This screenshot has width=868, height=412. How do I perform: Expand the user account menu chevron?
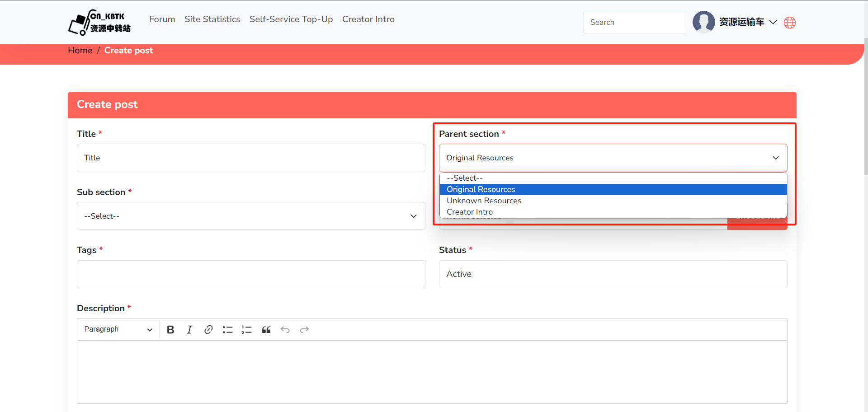[773, 22]
